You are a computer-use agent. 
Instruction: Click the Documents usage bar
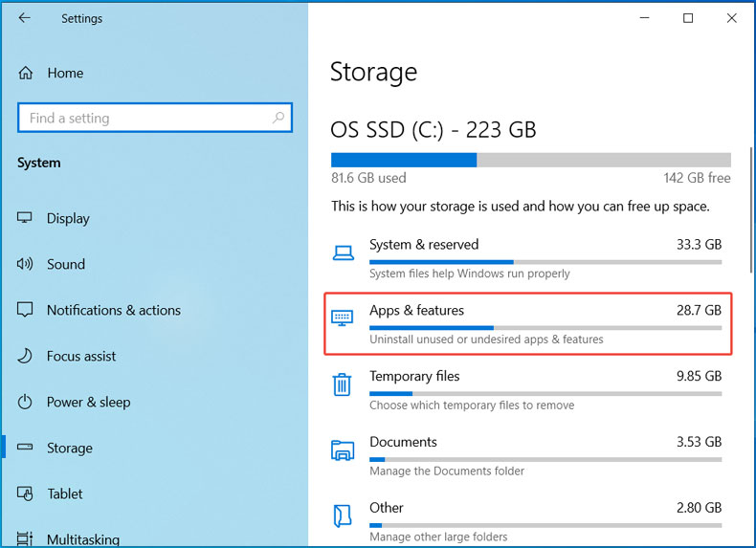pyautogui.click(x=545, y=459)
